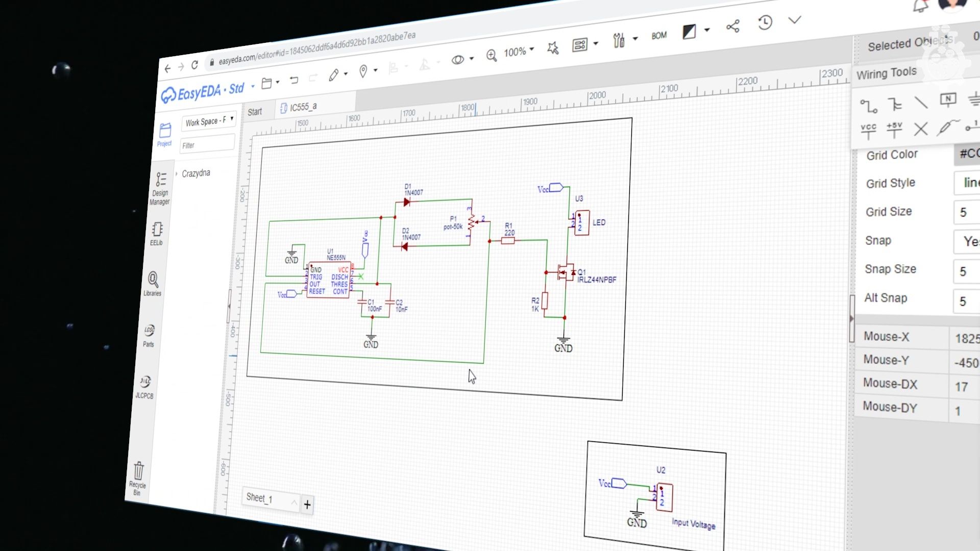Viewport: 980px width, 551px height.
Task: Open the Work Space dropdown
Action: 208,120
